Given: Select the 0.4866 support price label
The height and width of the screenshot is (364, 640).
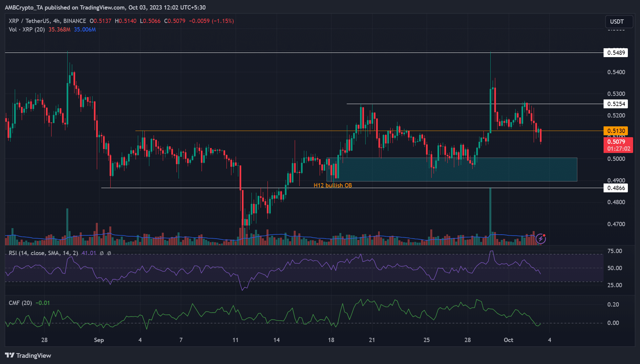Looking at the screenshot, I should pyautogui.click(x=616, y=188).
